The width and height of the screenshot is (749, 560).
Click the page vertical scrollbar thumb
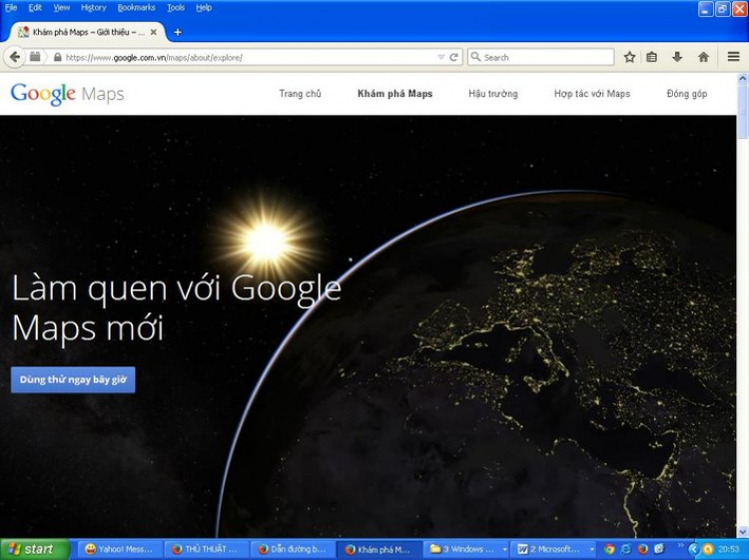tap(743, 113)
